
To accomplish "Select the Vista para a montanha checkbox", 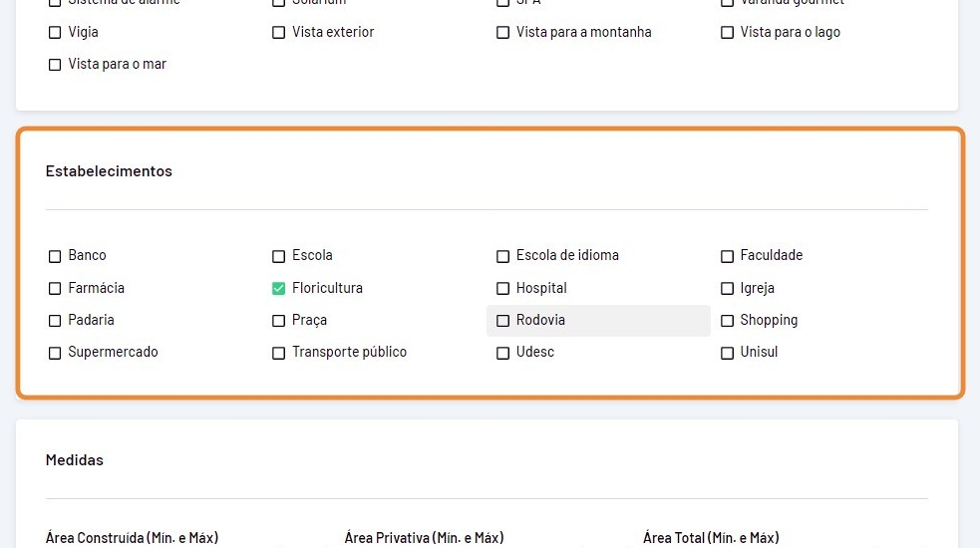I will tap(503, 33).
